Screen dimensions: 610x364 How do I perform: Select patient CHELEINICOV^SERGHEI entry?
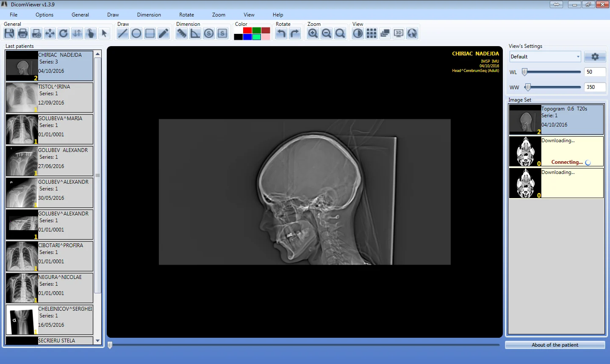(50, 320)
